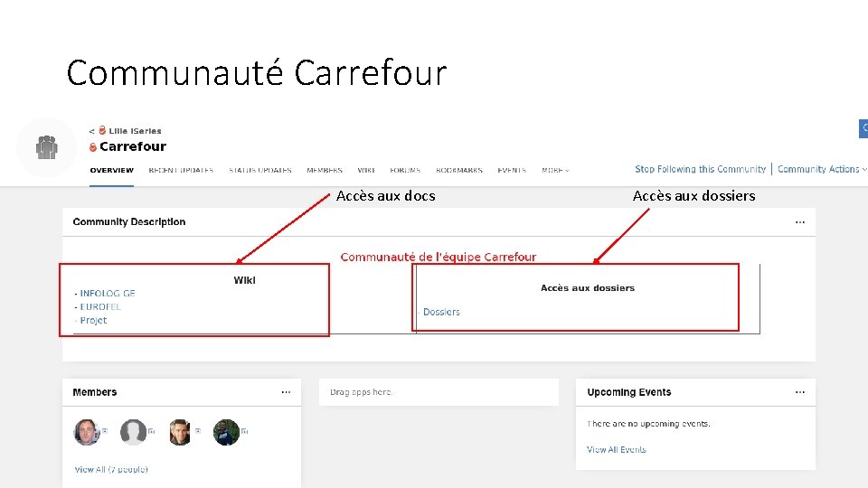Open the Events tab
868x488 pixels.
point(512,171)
